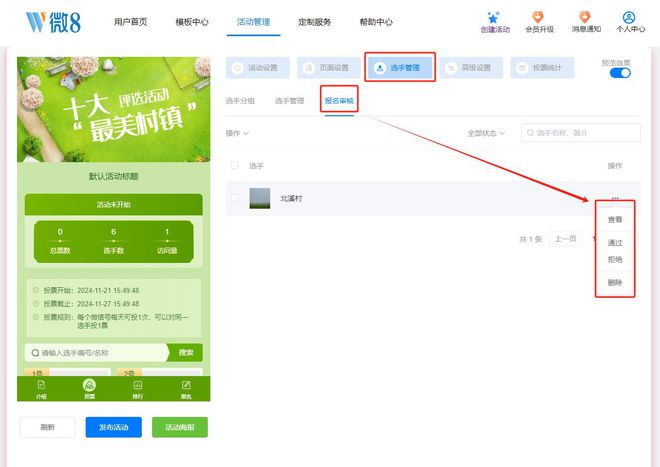Click the 访问量 counter
660x467 pixels.
[167, 241]
